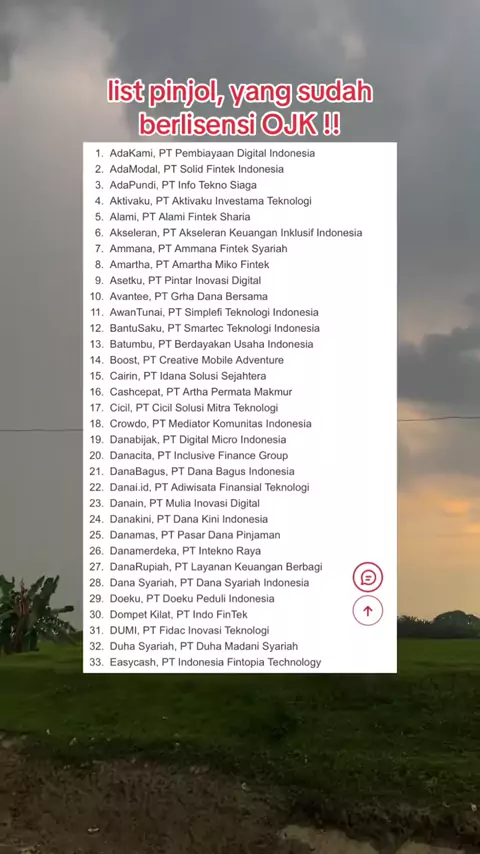
Task: Click AwanTunai, PT Simplefi Teknologi Indonesia
Action: point(214,312)
